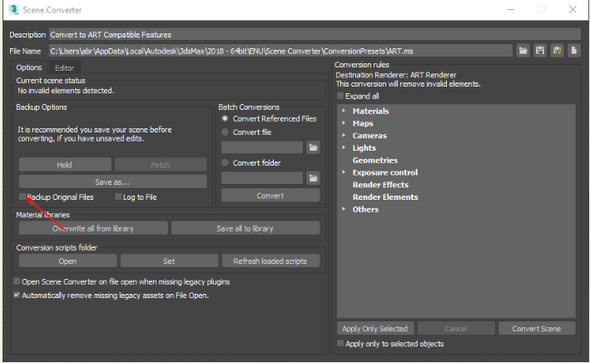Open the conversion scripts folder
This screenshot has height=363, width=590.
pyautogui.click(x=68, y=261)
